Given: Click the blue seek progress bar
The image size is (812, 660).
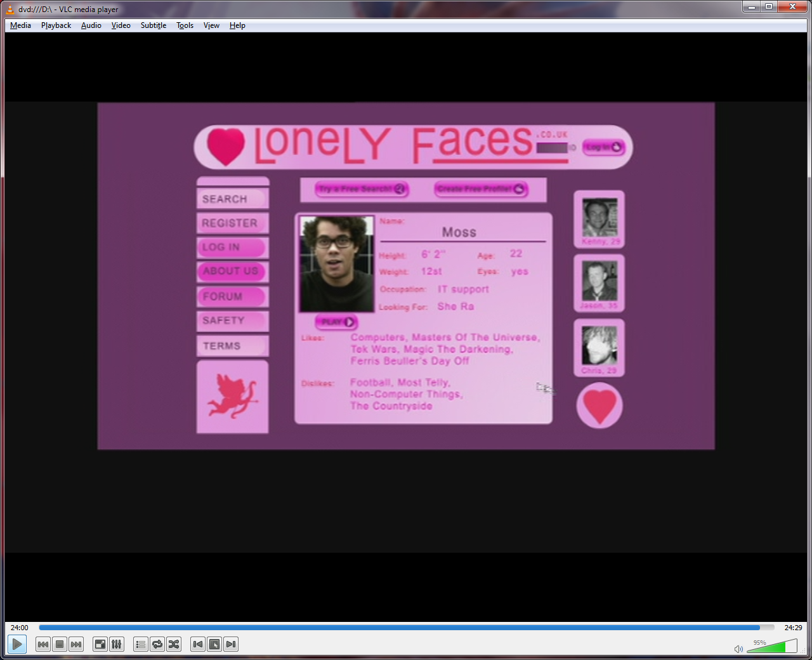Looking at the screenshot, I should tap(406, 628).
